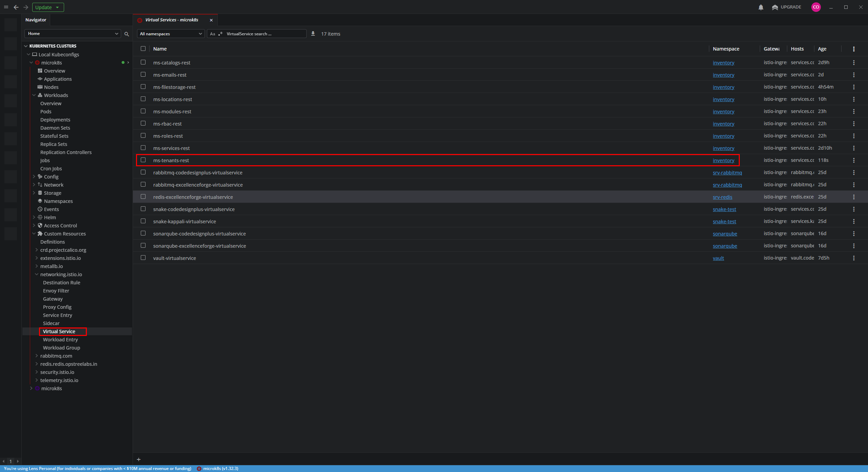The image size is (868, 472).
Task: Open the notifications bell
Action: pyautogui.click(x=761, y=7)
